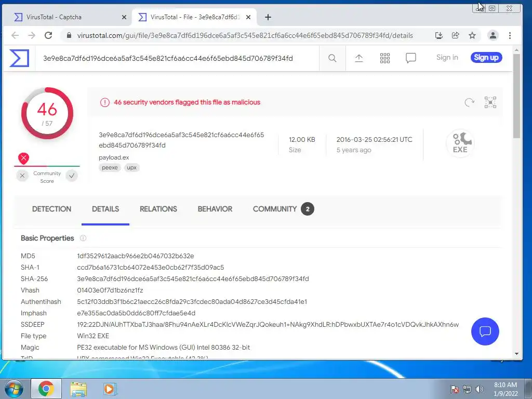This screenshot has height=399, width=532.
Task: Open the similarity graph icon
Action: pos(490,102)
